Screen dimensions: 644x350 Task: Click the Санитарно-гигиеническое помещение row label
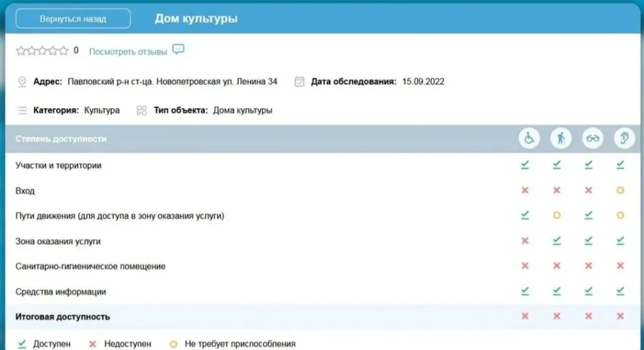point(91,266)
